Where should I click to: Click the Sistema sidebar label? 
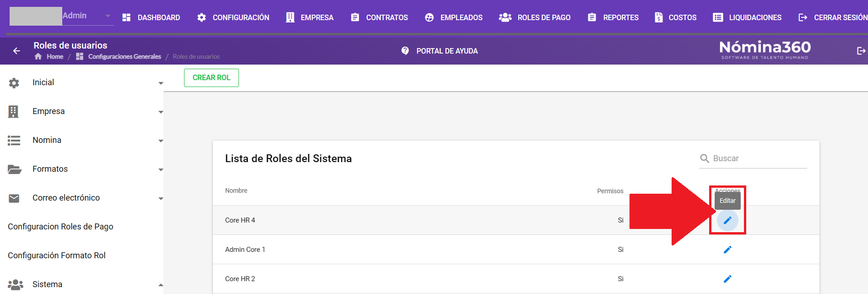[47, 284]
